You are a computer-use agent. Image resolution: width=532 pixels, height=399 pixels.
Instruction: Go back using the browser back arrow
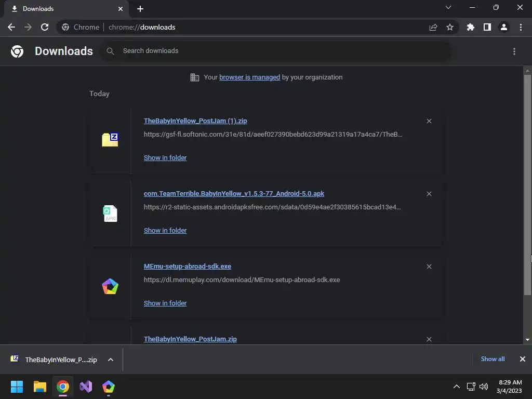(11, 27)
